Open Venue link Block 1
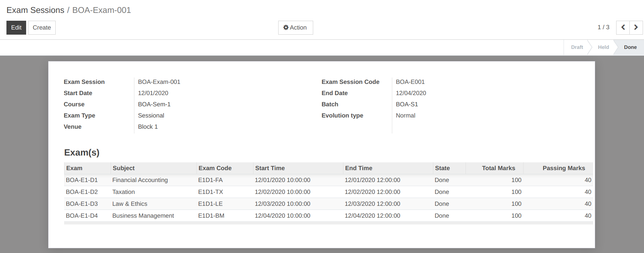This screenshot has width=644, height=253. (148, 127)
